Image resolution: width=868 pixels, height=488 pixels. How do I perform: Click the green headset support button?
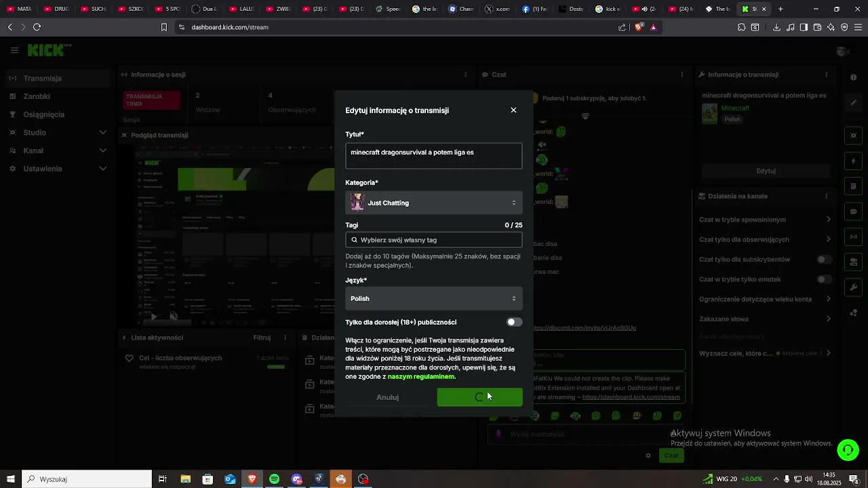pyautogui.click(x=847, y=450)
